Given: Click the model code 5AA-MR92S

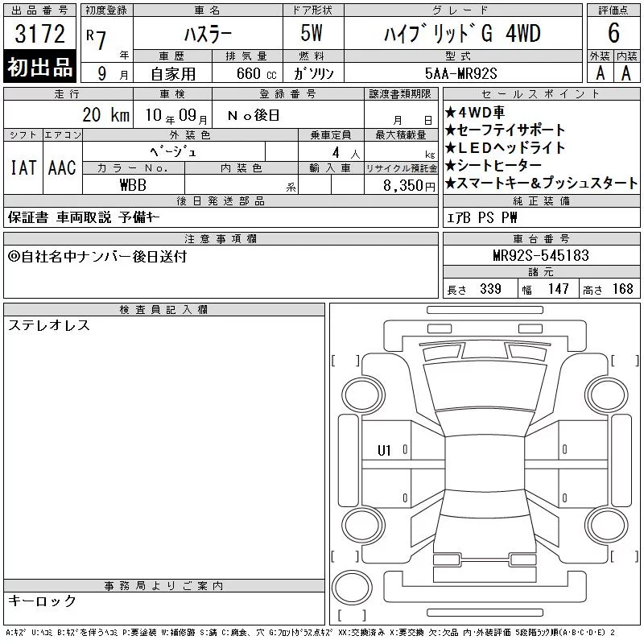Looking at the screenshot, I should coord(460,73).
